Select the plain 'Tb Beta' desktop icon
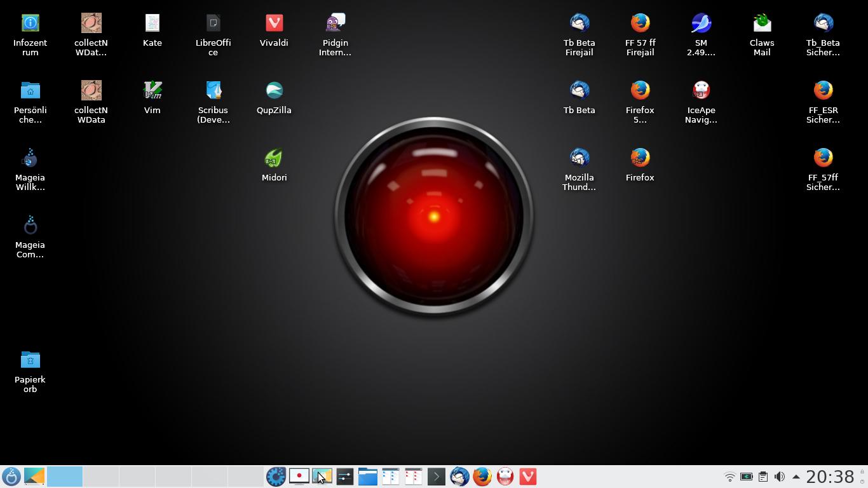The width and height of the screenshot is (868, 488). [580, 98]
